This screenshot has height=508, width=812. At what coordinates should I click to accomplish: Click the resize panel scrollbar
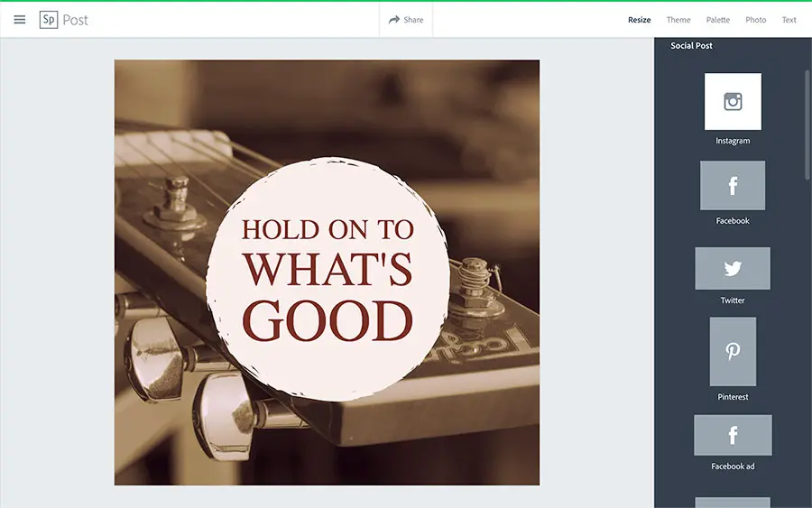pos(807,125)
